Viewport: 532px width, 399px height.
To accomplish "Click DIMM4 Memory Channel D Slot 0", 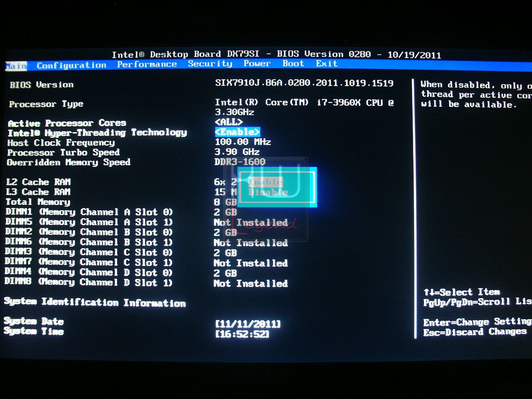I will tap(89, 272).
